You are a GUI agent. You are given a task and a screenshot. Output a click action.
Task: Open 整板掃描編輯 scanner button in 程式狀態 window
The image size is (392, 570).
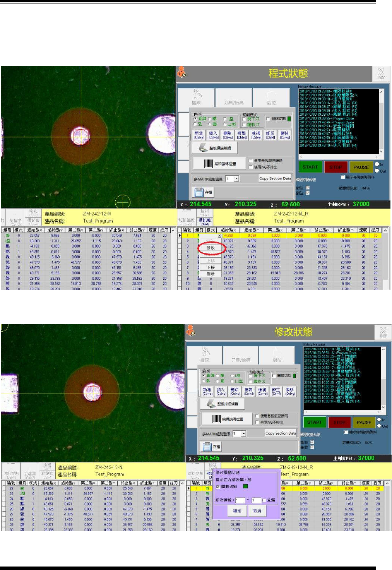[215, 148]
